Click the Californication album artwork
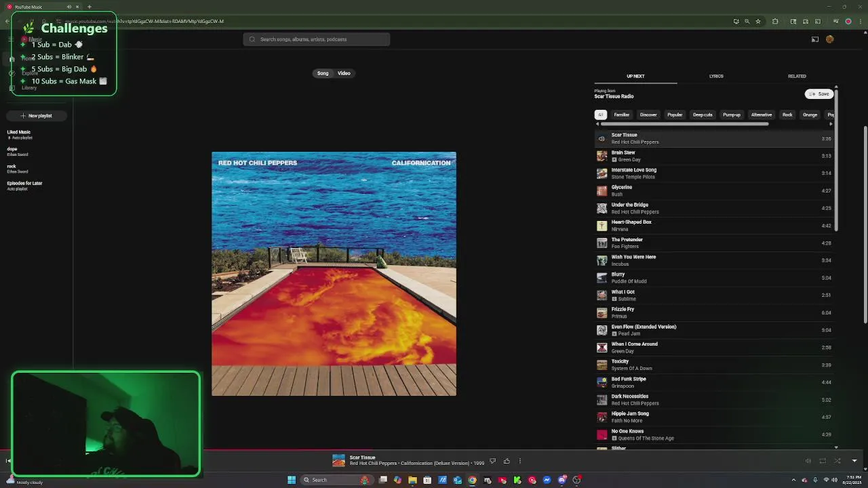 click(x=334, y=274)
